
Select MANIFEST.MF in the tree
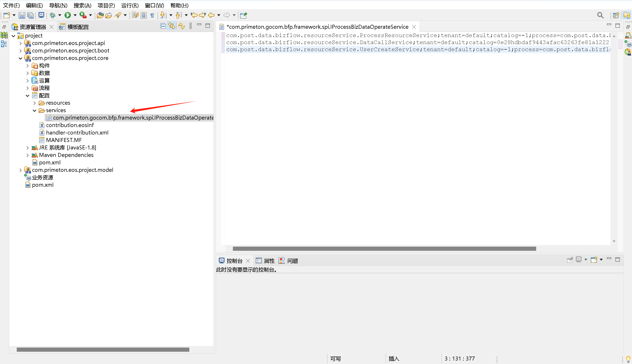click(63, 140)
